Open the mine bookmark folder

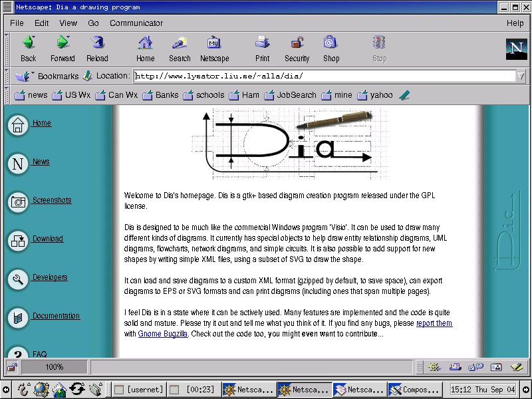337,95
